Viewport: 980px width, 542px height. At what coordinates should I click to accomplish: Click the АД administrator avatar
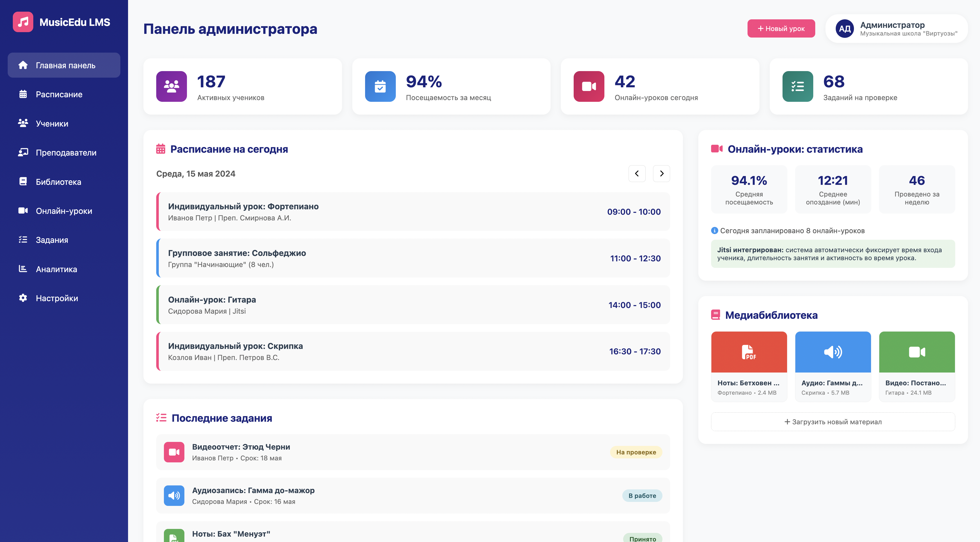pos(845,28)
